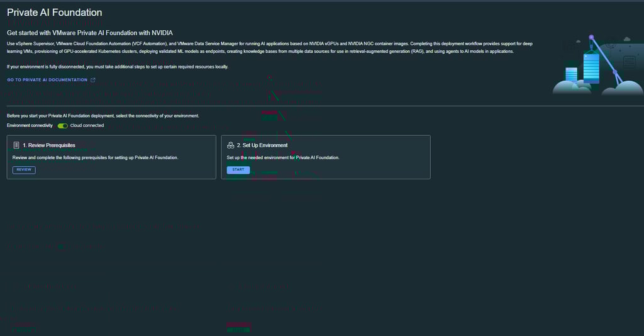Screen dimensions: 644x336
Task: Click the '2. Set Up Environment' card title
Action: pos(262,145)
